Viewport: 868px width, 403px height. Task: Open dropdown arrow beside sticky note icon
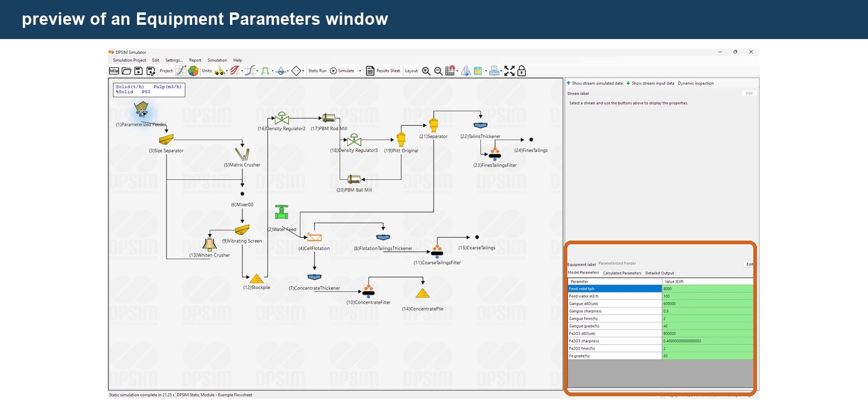point(485,71)
